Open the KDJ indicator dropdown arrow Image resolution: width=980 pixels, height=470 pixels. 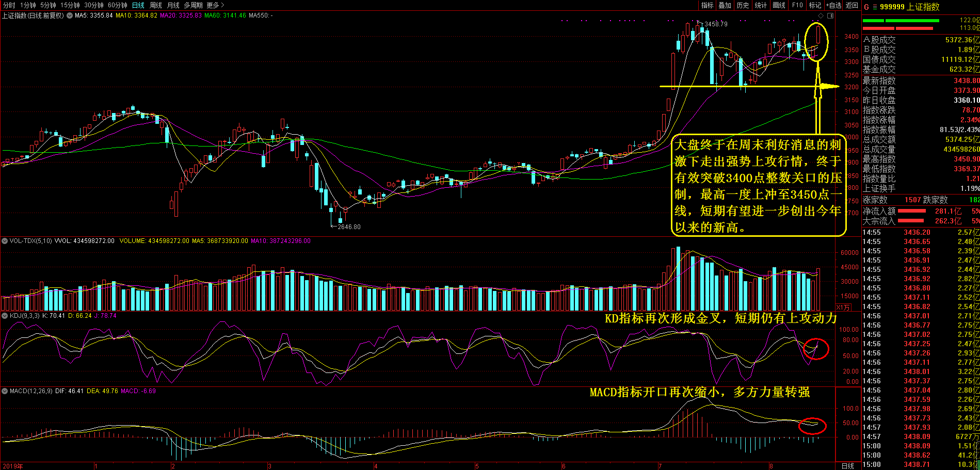[x=5, y=316]
